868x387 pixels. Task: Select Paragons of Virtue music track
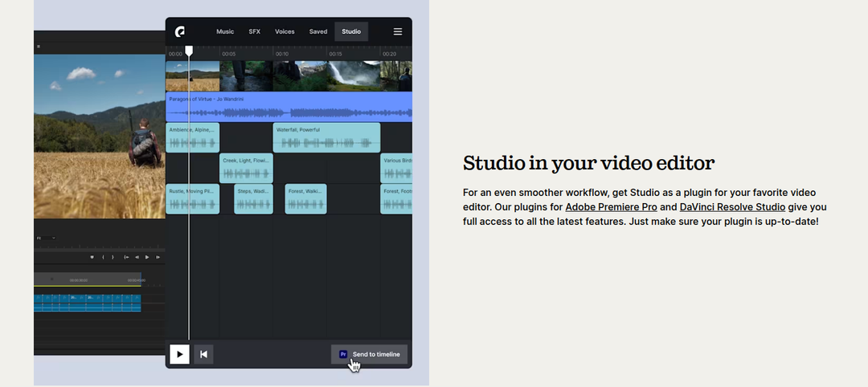(289, 107)
